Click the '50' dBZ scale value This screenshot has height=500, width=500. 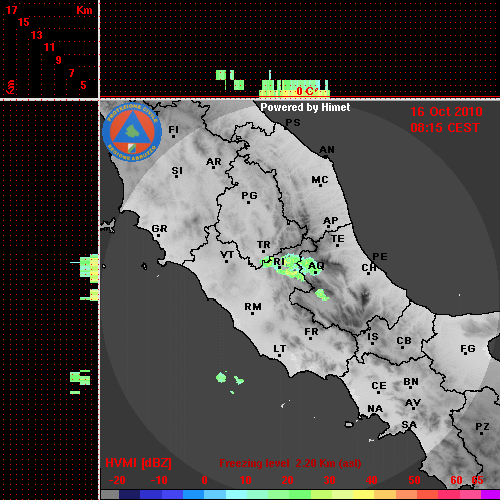(414, 480)
